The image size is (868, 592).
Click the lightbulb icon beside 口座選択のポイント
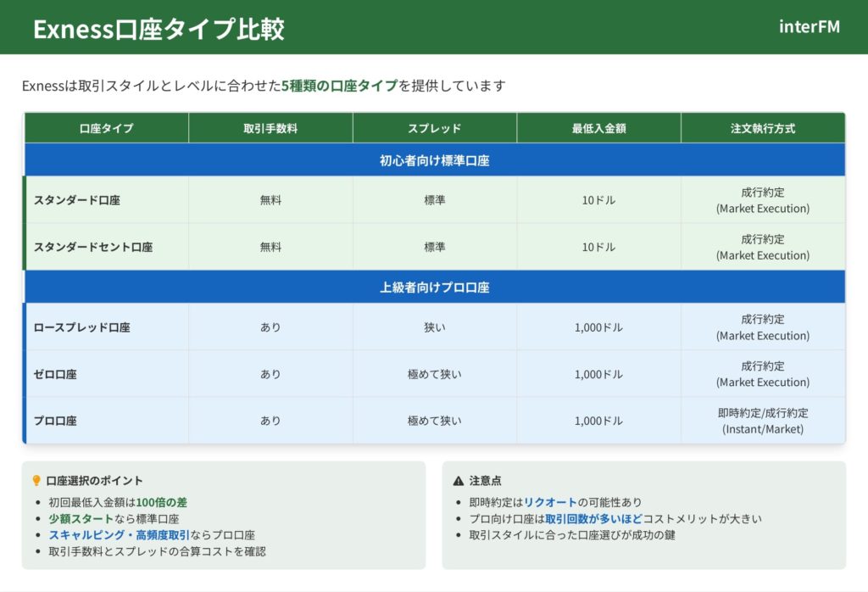coord(36,480)
